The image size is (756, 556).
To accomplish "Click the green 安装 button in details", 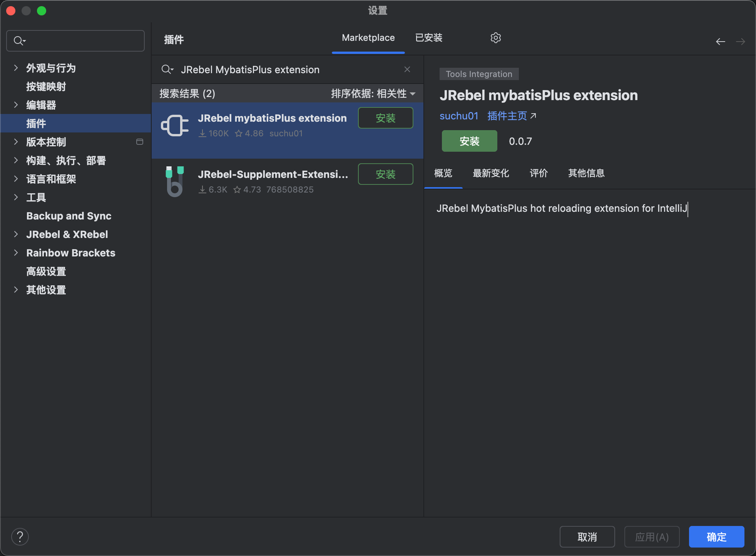I will (469, 141).
